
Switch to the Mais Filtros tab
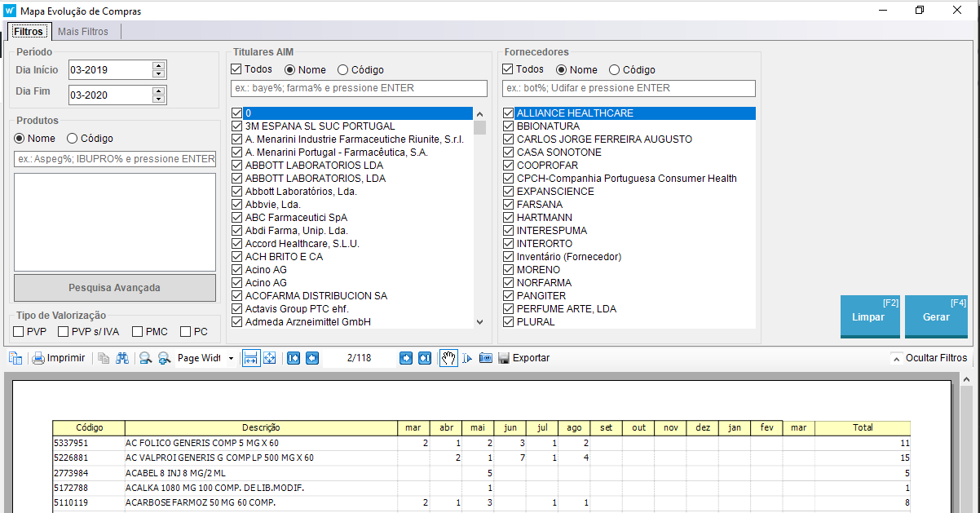pyautogui.click(x=82, y=31)
